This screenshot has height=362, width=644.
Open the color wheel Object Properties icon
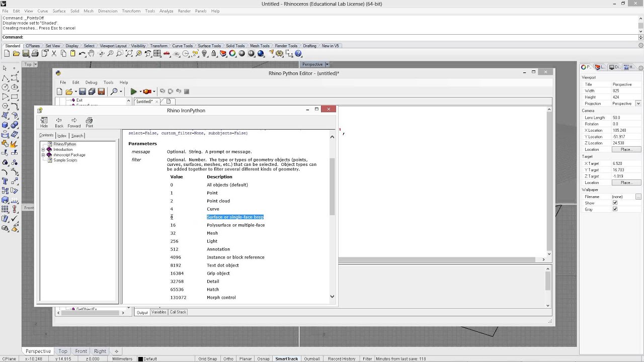click(232, 53)
